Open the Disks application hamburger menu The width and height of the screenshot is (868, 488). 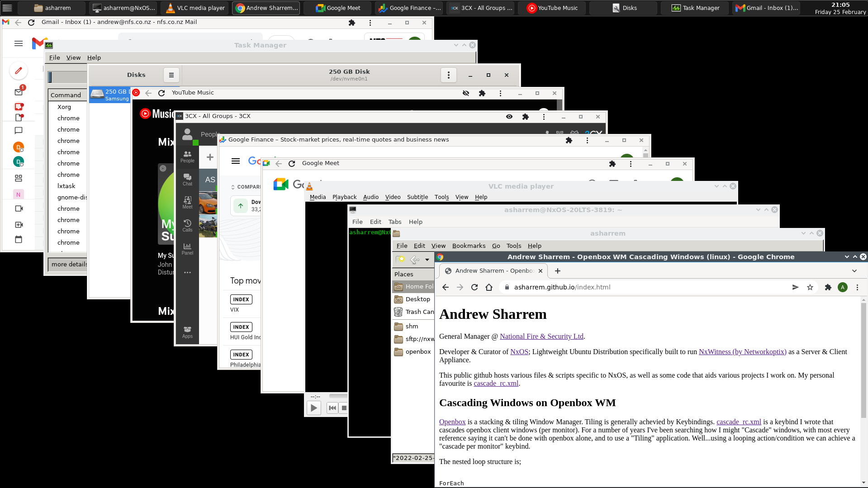point(171,75)
